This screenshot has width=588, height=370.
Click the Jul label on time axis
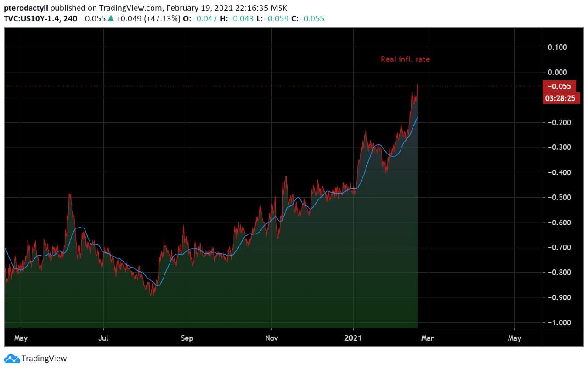coord(103,338)
